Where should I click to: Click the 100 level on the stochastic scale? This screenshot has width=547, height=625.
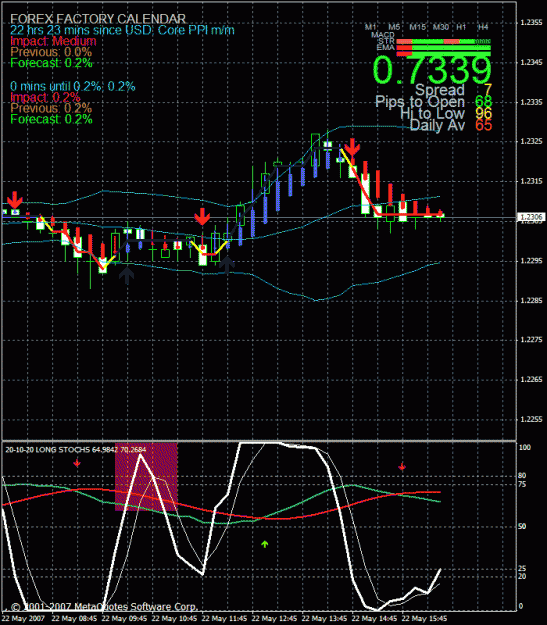click(x=525, y=447)
